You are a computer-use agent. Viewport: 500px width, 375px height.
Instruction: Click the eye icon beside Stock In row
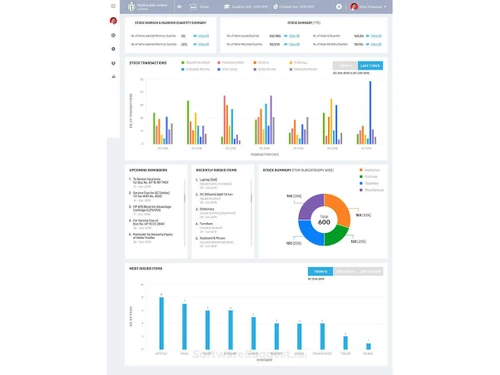click(x=367, y=36)
